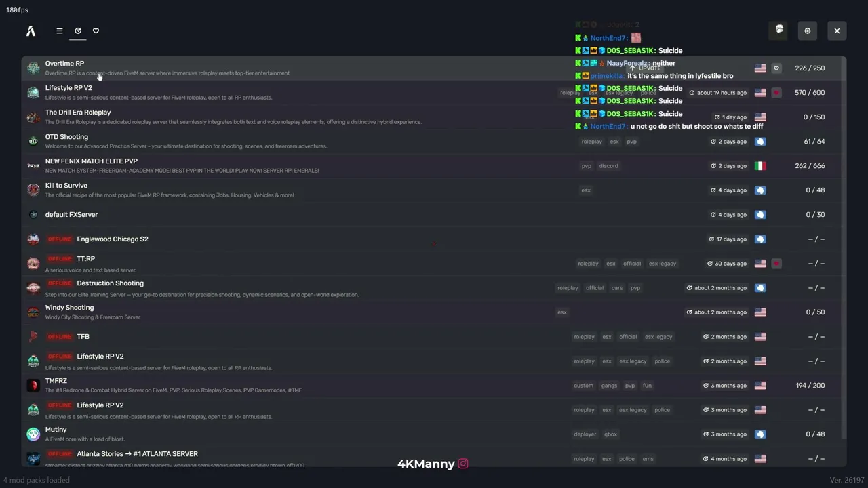Click the ems tag on Atlanta Stories row

click(x=648, y=459)
